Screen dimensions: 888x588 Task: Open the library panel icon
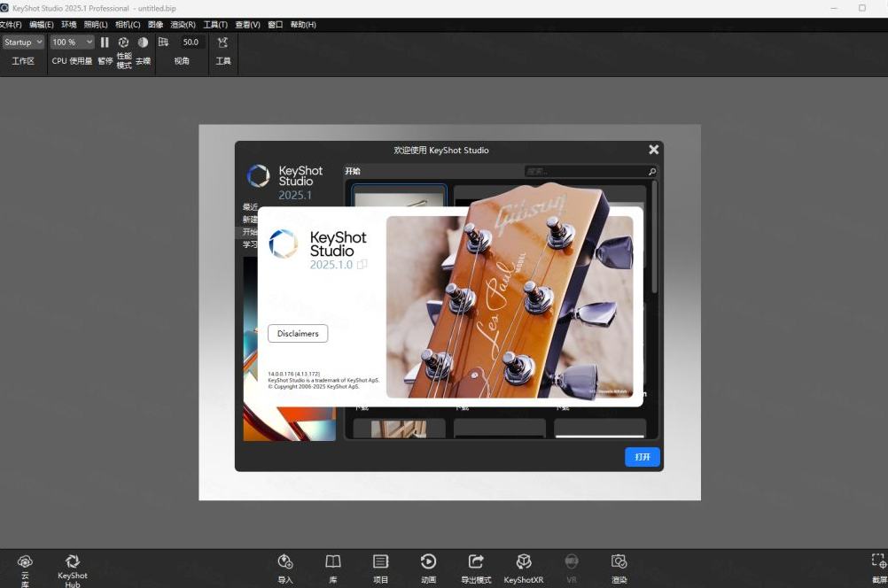point(333,561)
